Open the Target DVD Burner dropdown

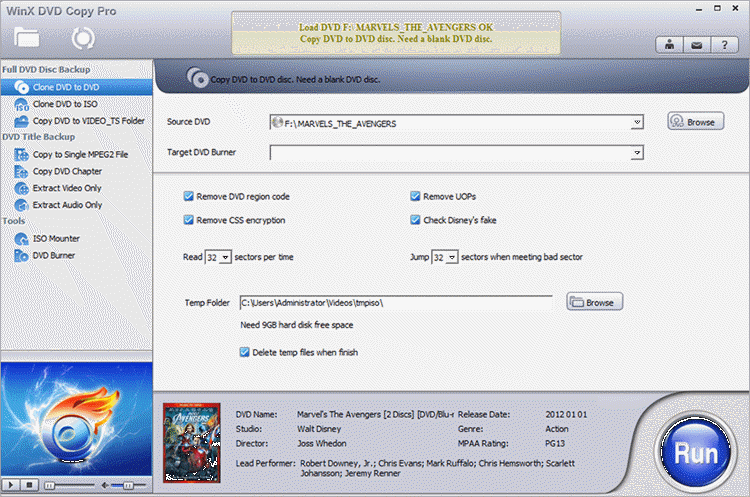pos(636,153)
